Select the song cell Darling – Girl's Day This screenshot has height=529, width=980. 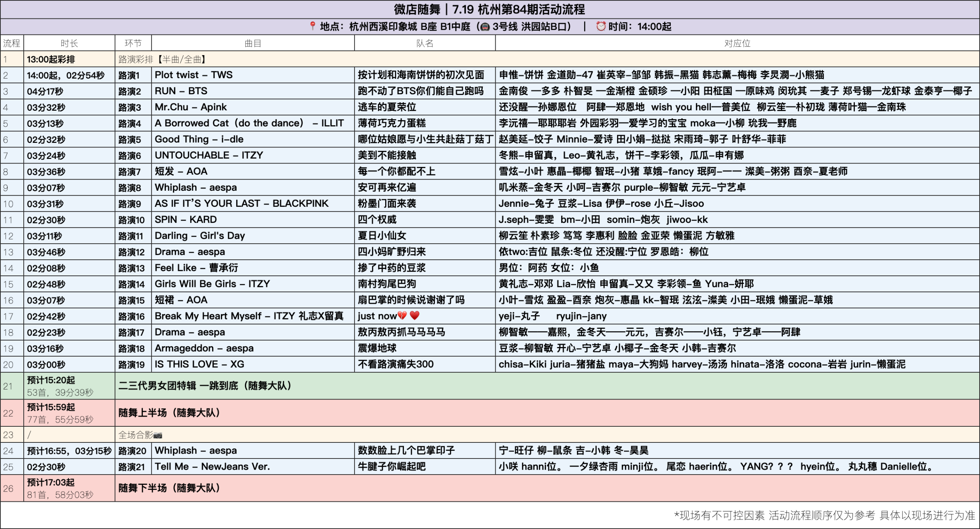(253, 236)
